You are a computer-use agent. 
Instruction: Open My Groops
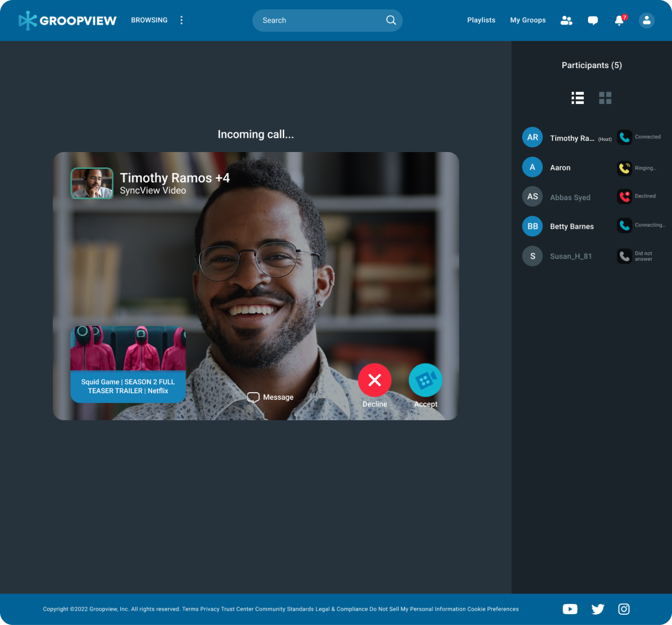[x=528, y=20]
